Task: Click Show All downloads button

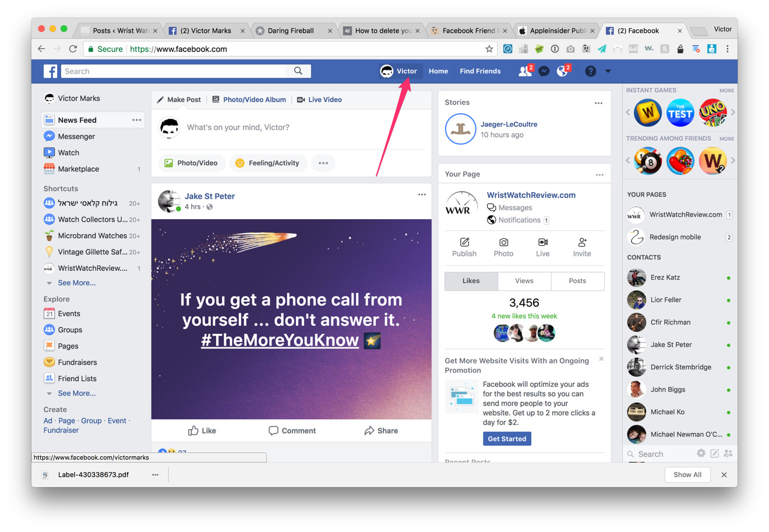Action: (687, 475)
